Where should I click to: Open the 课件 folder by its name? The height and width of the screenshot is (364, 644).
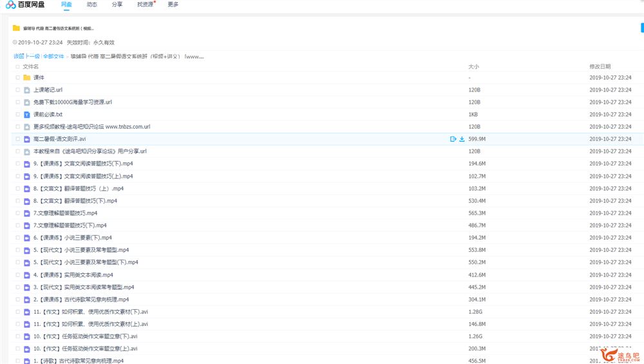pos(39,77)
